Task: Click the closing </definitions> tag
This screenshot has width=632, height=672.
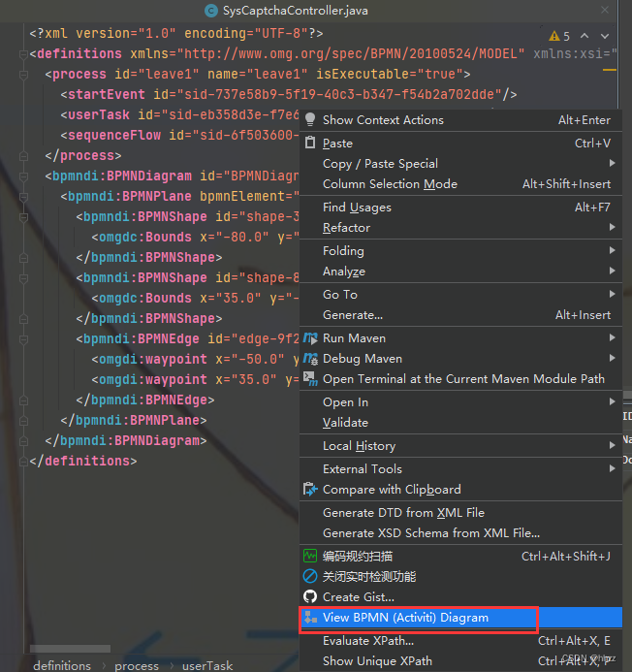Action: click(x=83, y=462)
